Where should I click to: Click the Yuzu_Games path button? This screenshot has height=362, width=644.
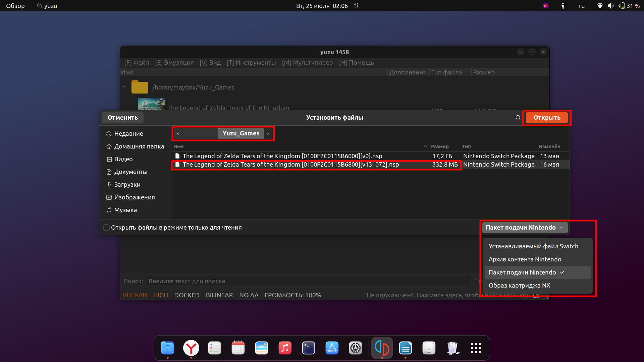click(x=241, y=133)
